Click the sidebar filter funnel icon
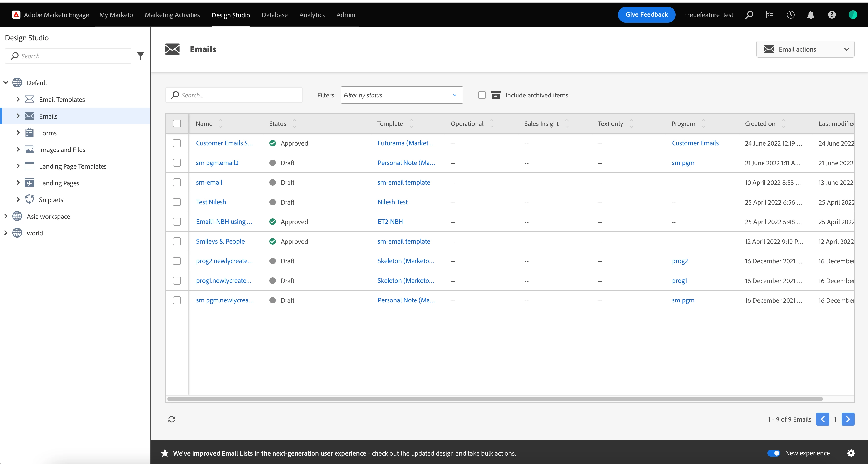Image resolution: width=868 pixels, height=464 pixels. pos(141,56)
